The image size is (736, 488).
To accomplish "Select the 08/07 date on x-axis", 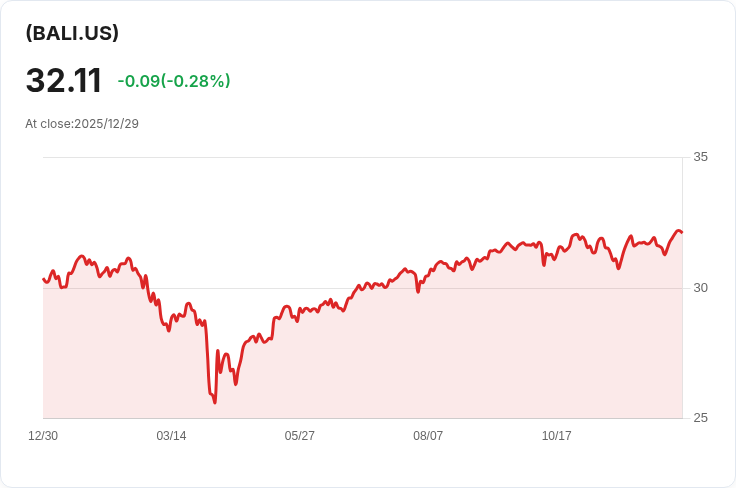I will [x=428, y=436].
